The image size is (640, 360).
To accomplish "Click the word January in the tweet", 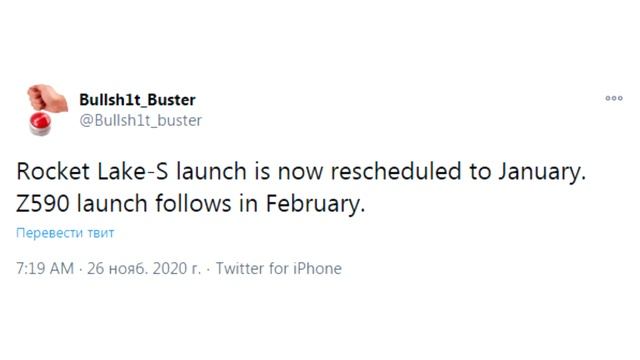I will click(x=542, y=172).
